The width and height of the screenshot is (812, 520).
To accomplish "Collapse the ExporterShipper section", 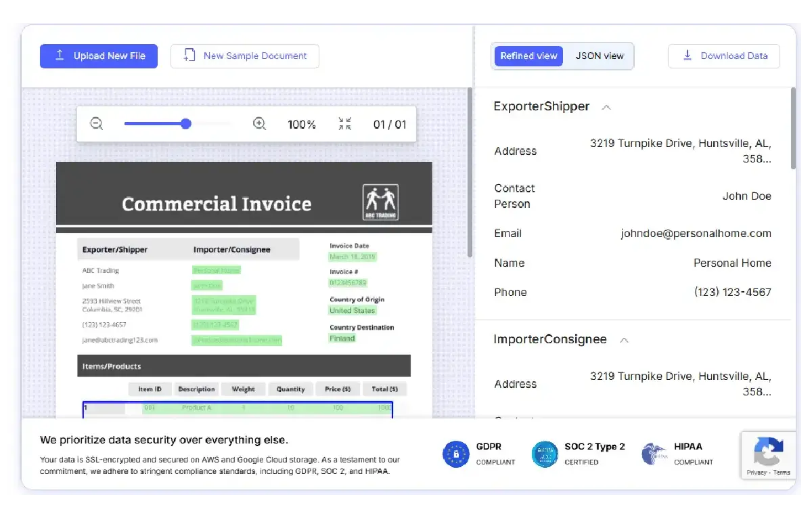I will 606,107.
